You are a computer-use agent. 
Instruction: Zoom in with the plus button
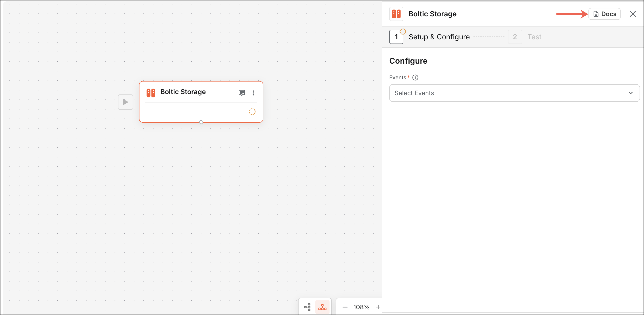click(x=378, y=307)
